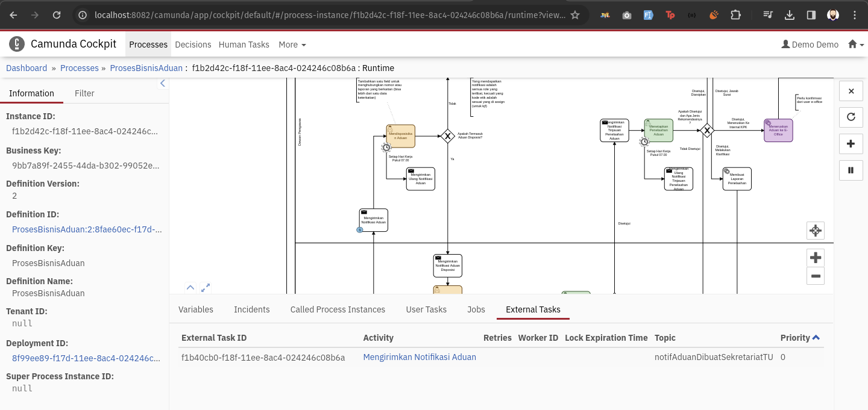
Task: Collapse the left information sidebar
Action: tap(162, 84)
